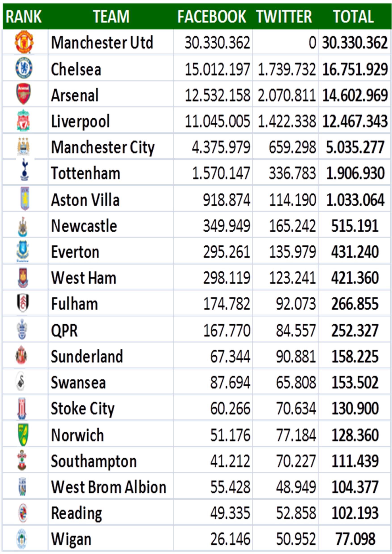
Task: Select the Chelsea club crest
Action: pyautogui.click(x=24, y=68)
